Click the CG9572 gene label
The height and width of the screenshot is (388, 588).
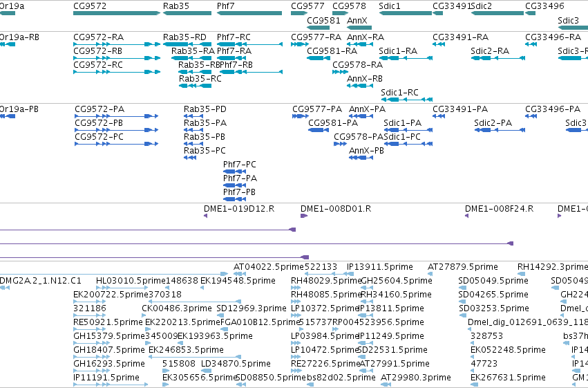coord(90,6)
